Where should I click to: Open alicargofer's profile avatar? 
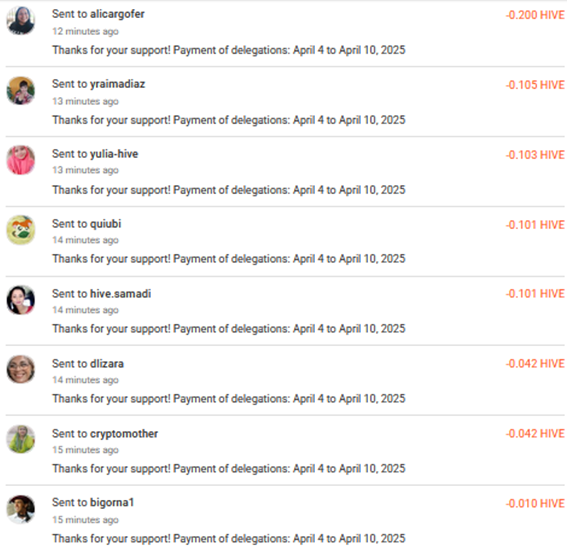coord(21,21)
